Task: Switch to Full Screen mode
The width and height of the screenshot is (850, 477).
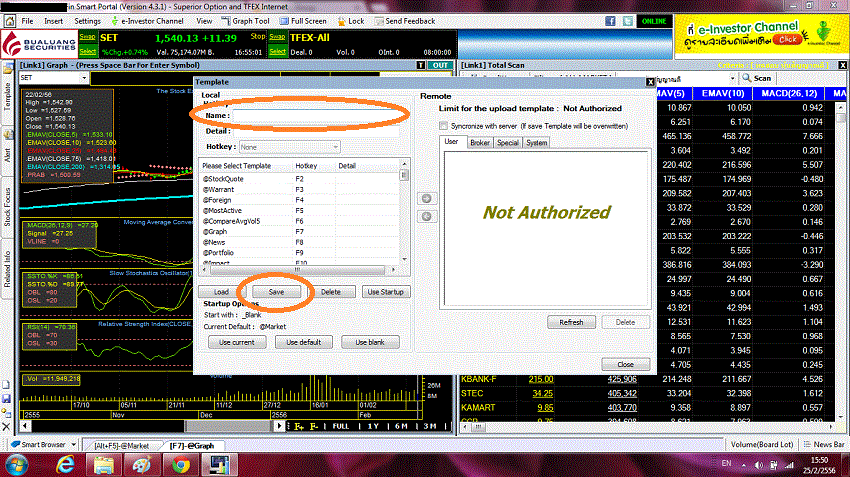Action: [303, 21]
